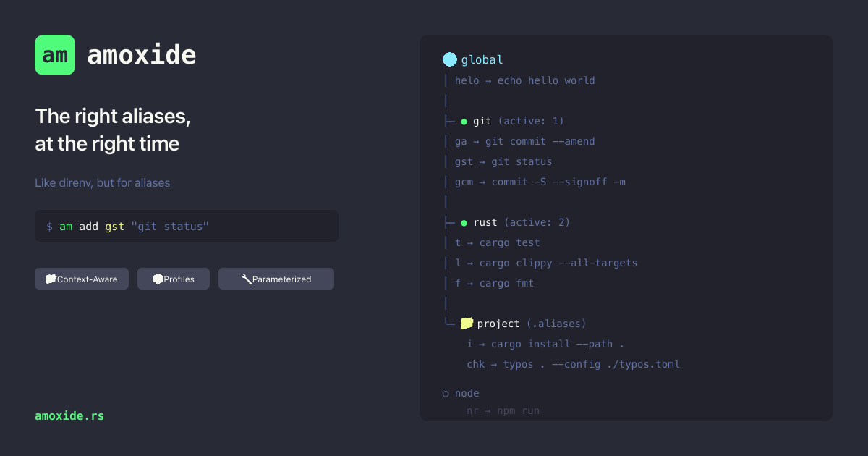Toggle the green active dot beside rust
Screen dimensions: 868x456
(464, 222)
